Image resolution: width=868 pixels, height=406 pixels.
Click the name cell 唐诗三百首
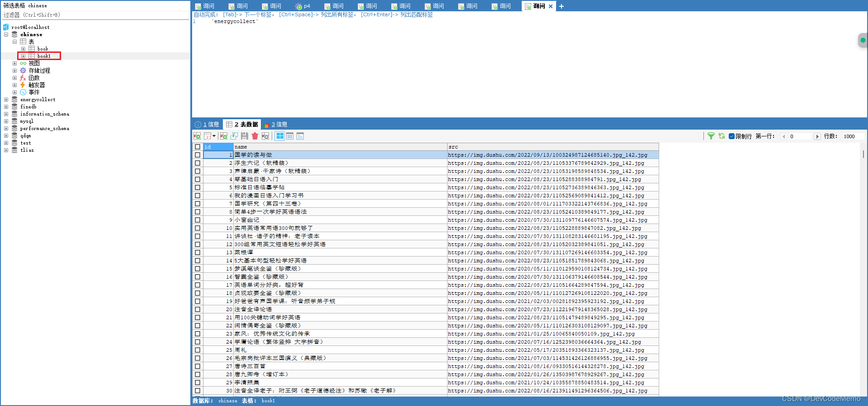(x=340, y=366)
